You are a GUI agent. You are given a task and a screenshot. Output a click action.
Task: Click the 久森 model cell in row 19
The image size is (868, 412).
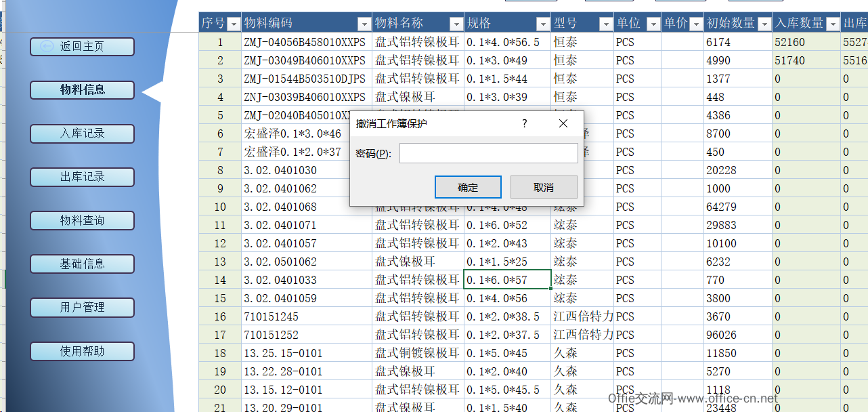pos(583,371)
